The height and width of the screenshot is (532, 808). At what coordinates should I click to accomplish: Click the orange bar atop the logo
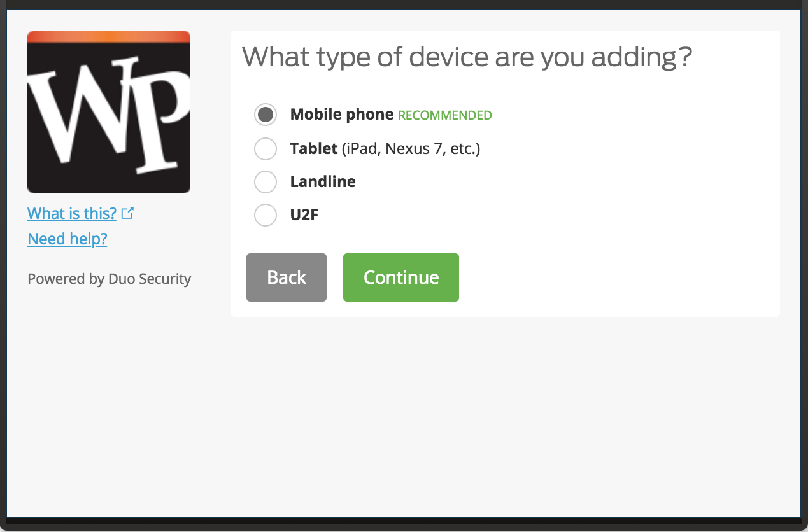(x=109, y=36)
